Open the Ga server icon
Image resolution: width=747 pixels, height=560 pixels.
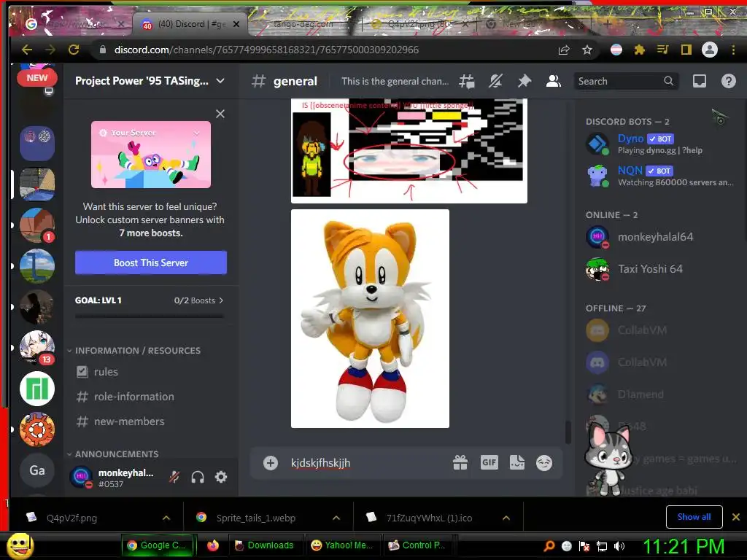(37, 470)
